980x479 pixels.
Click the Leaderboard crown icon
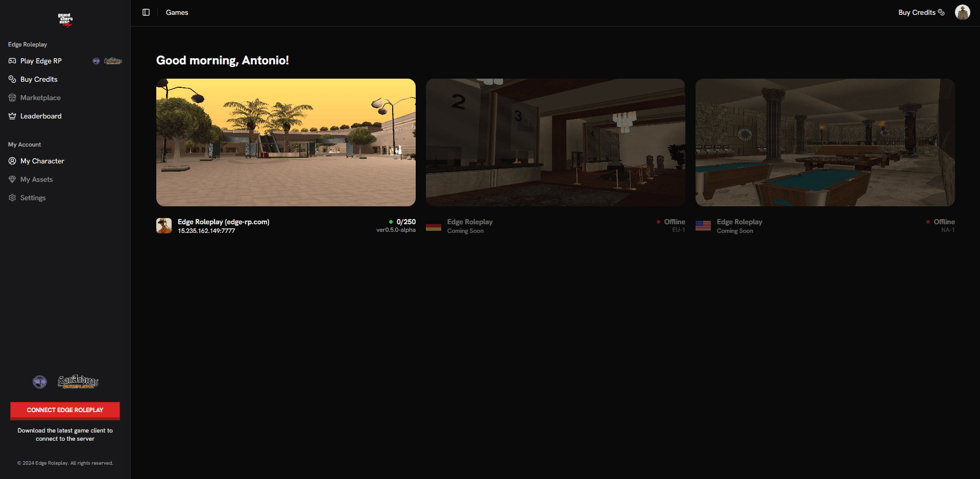point(12,116)
